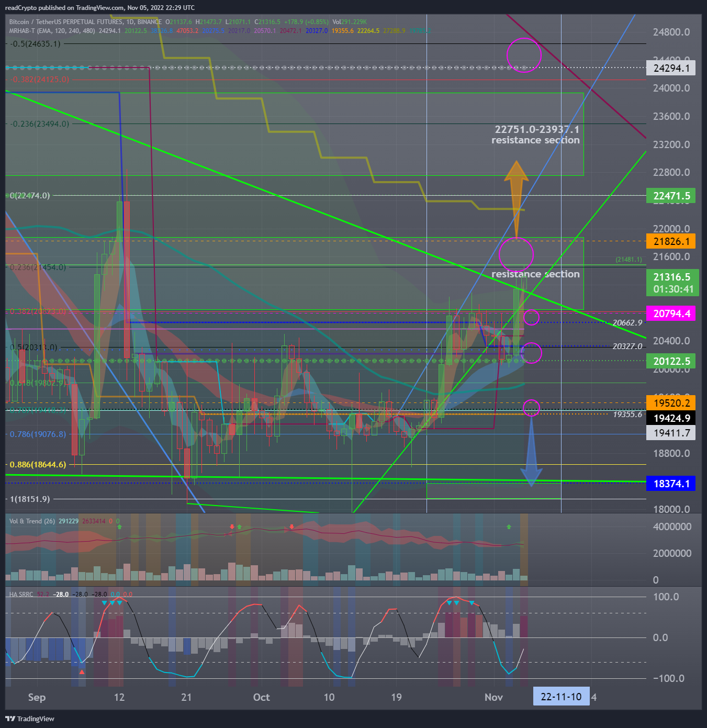Click the 19355.6 line label
This screenshot has height=728, width=707.
[627, 415]
